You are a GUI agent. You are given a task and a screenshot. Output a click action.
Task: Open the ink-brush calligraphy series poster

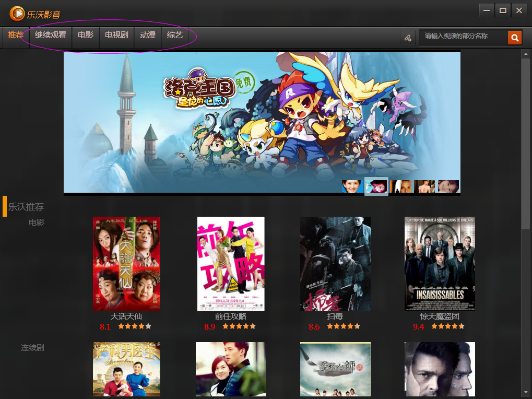[x=335, y=369]
